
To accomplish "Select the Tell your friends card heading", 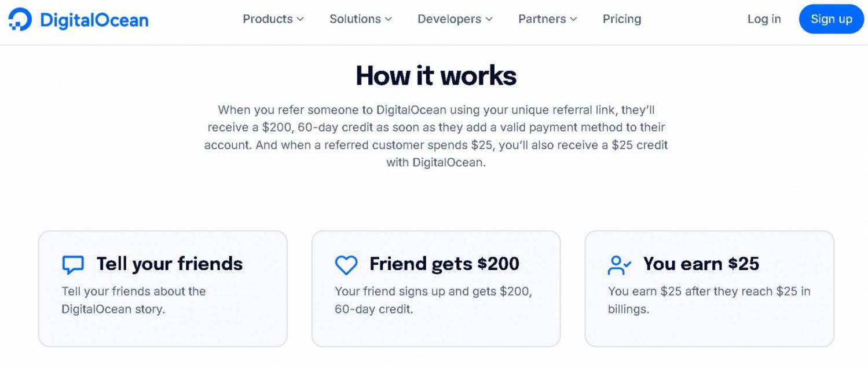I will tap(170, 264).
